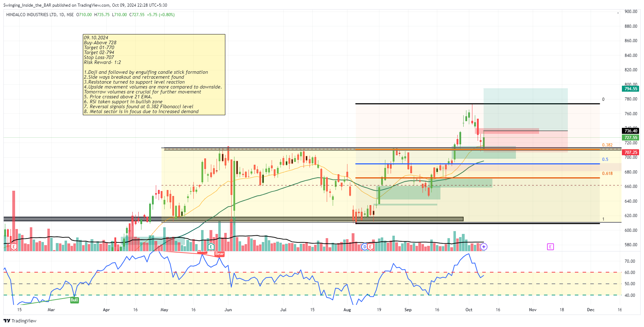Click the green 794.55 target price label
The height and width of the screenshot is (327, 644).
(631, 89)
